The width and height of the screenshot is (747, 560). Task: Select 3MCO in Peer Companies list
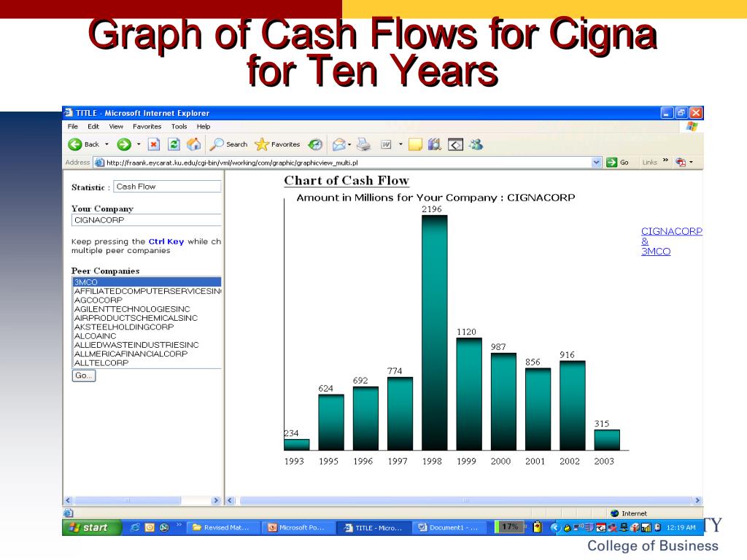click(147, 282)
